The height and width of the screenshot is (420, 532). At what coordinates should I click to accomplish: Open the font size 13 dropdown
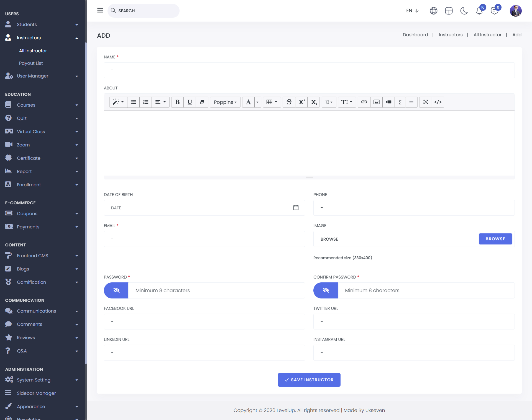pos(329,102)
